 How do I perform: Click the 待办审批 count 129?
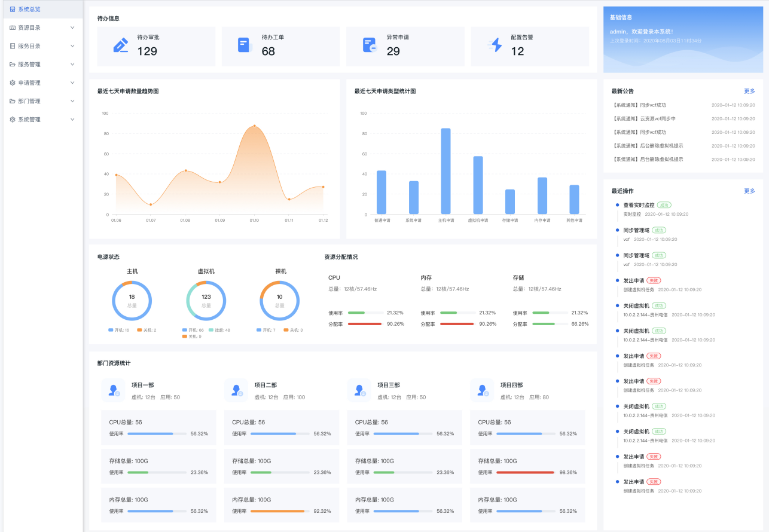[x=147, y=51]
